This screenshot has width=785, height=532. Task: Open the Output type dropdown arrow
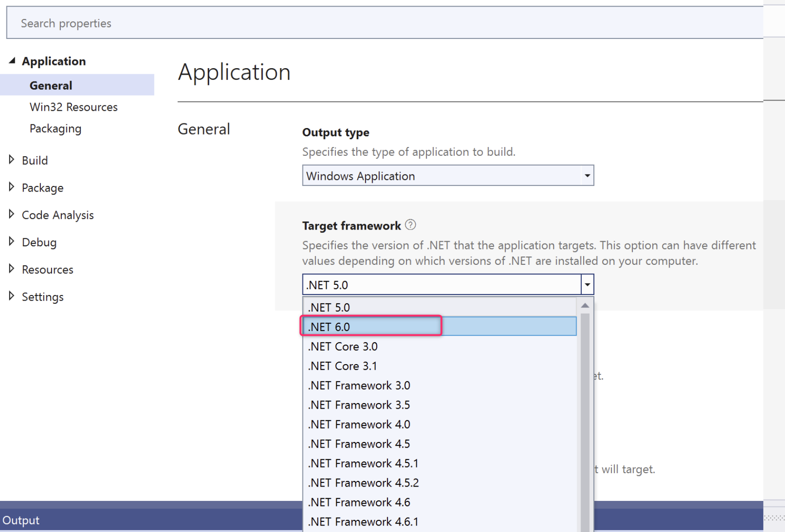[587, 175]
